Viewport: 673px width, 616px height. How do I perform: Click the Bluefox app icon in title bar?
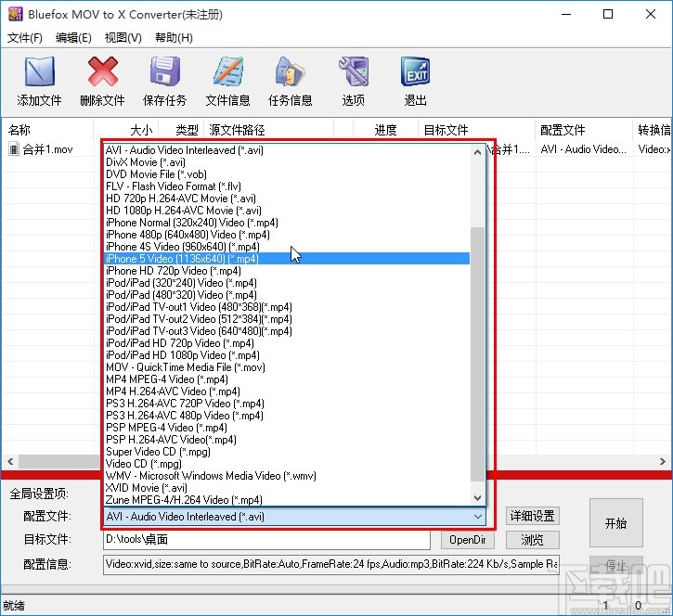tap(16, 14)
